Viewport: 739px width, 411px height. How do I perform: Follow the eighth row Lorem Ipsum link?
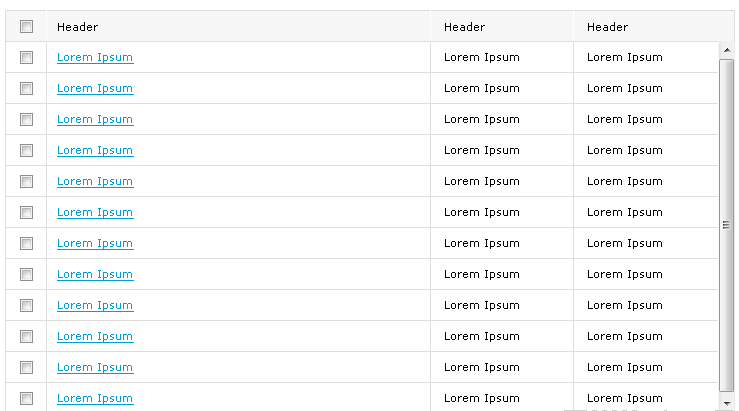95,274
